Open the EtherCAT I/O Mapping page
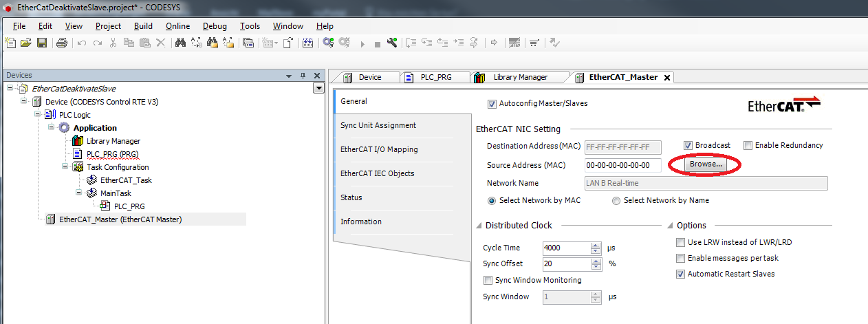Viewport: 868px width, 324px height. coord(378,149)
